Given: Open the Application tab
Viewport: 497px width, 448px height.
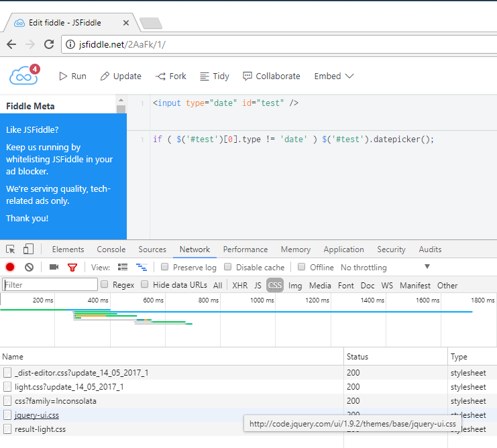Looking at the screenshot, I should click(x=343, y=249).
